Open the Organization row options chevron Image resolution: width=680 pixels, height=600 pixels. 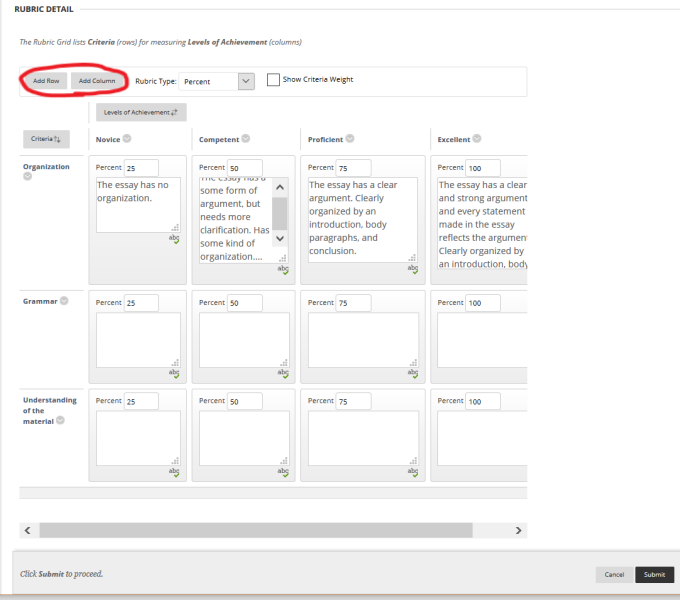click(x=27, y=177)
